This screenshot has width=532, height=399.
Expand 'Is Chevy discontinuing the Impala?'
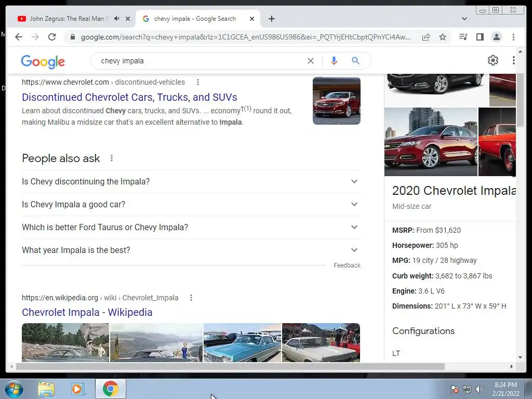[x=191, y=181]
